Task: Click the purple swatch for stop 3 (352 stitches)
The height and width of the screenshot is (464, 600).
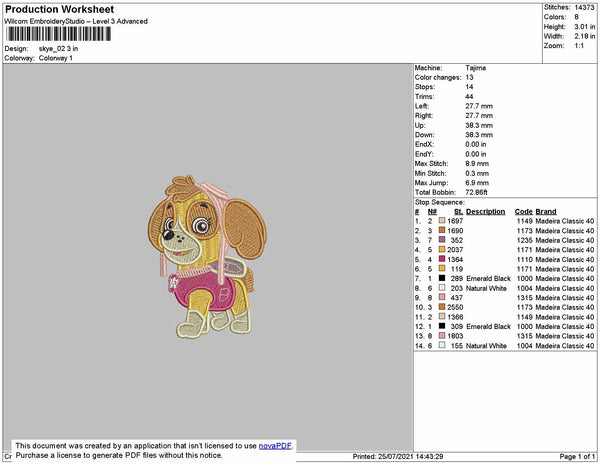Action: pos(442,240)
